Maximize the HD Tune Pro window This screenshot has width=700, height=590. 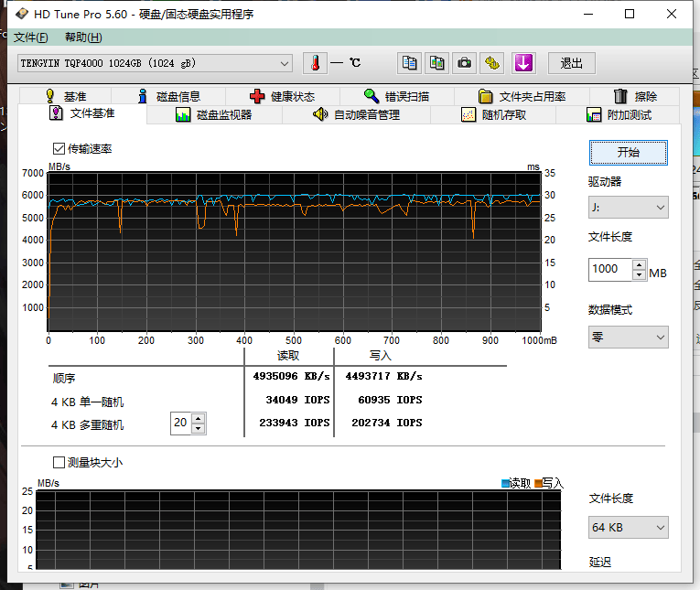(x=630, y=15)
